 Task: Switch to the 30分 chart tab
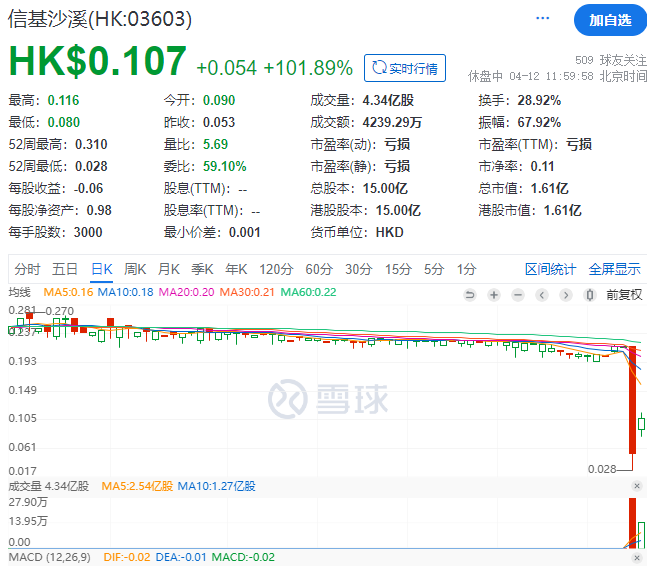coord(359,269)
